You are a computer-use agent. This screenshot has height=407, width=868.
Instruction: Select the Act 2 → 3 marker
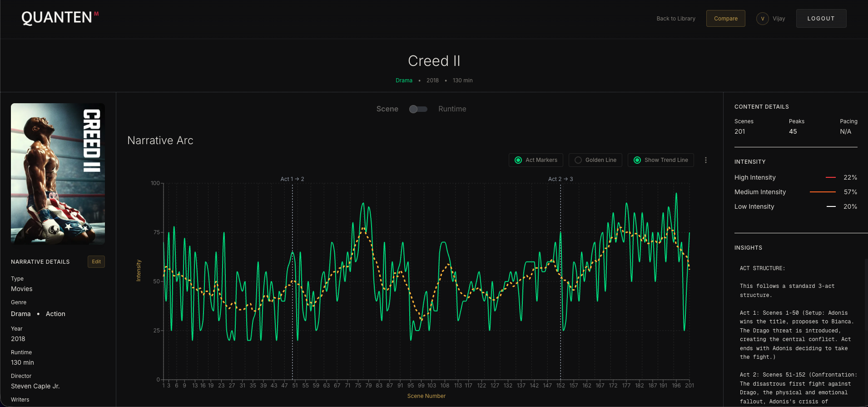560,179
